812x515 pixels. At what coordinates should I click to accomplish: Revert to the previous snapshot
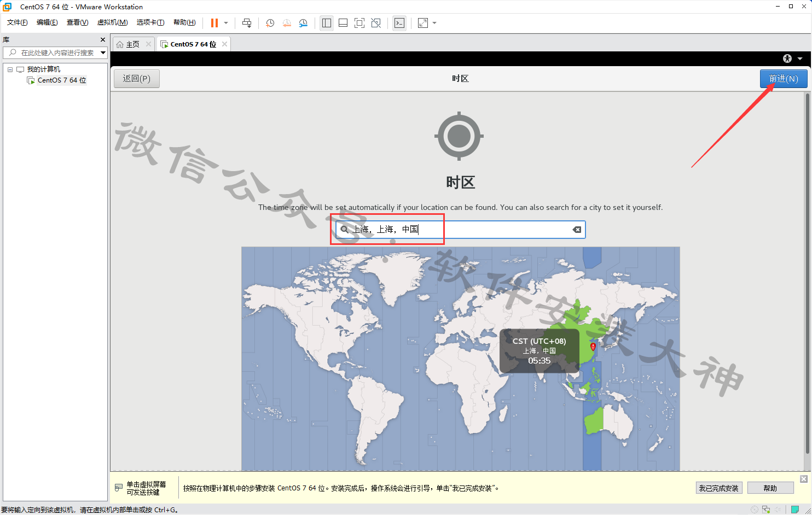[x=287, y=23]
